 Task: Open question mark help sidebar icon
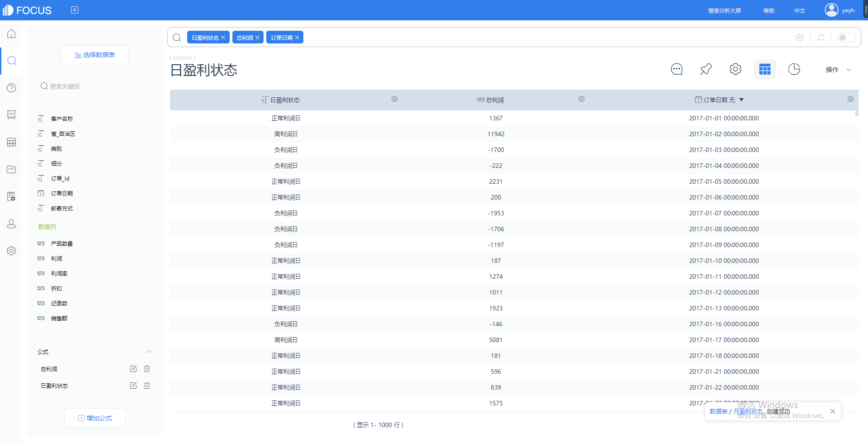(11, 88)
